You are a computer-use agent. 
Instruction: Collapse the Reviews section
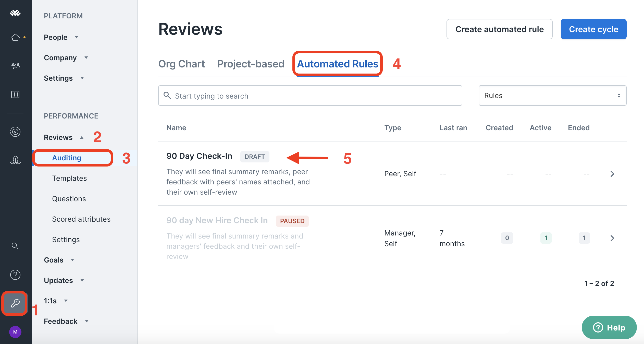(x=64, y=137)
